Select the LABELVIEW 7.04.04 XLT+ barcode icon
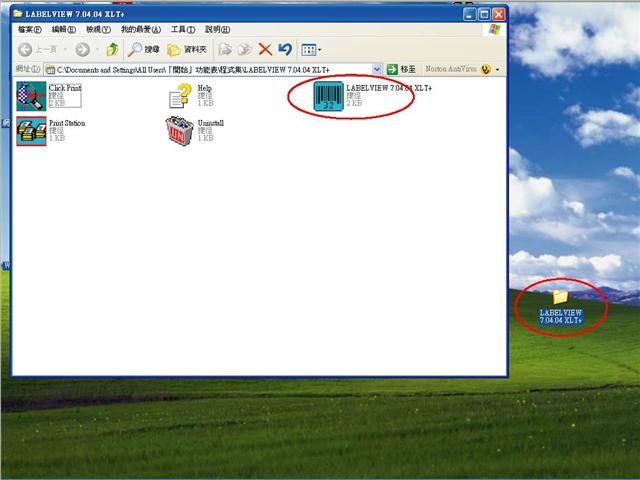 [x=328, y=96]
